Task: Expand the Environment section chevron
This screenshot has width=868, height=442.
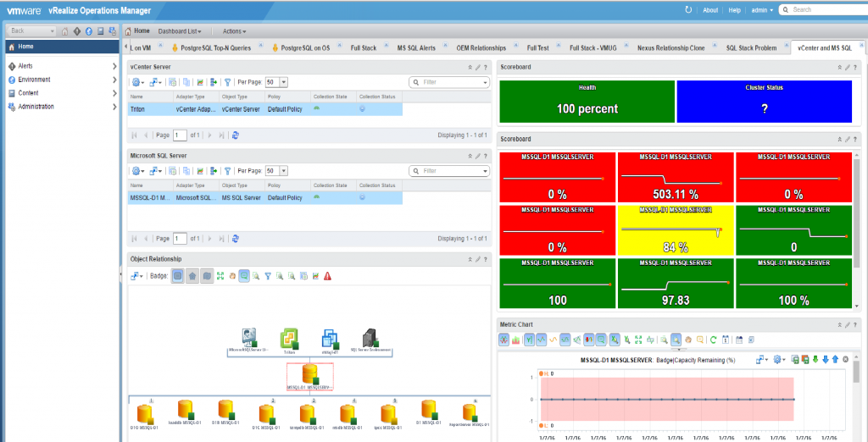Action: coord(114,80)
